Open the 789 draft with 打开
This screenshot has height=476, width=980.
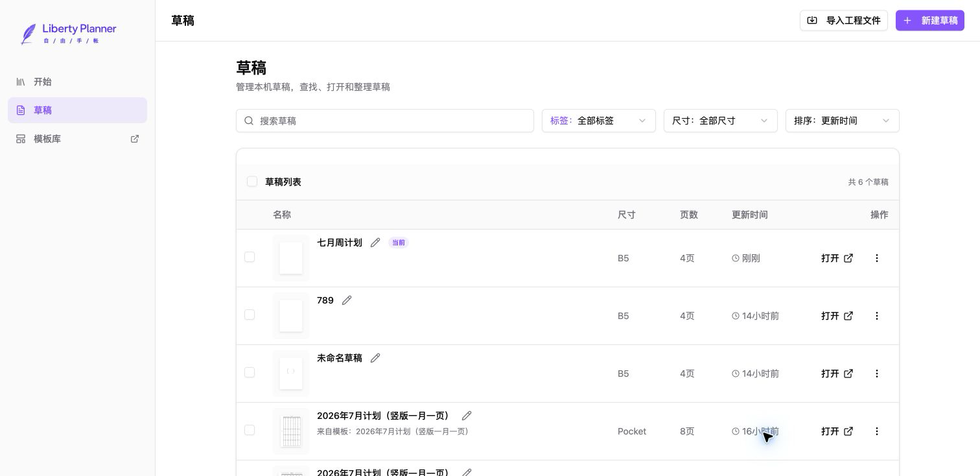coord(837,316)
